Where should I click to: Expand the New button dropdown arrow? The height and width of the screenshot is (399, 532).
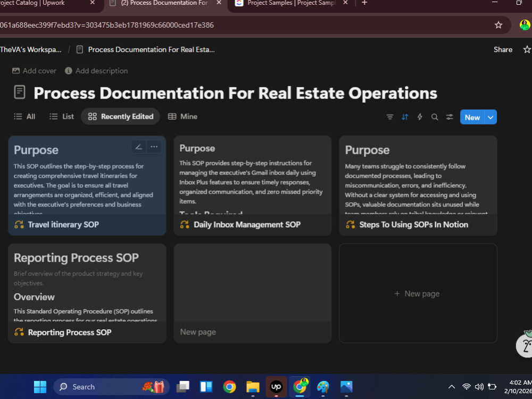491,118
